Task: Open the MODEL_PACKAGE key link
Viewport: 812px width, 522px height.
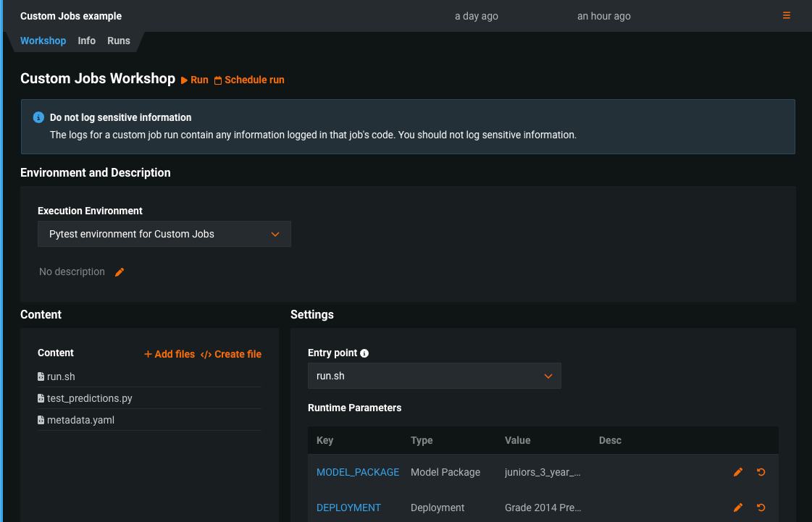Action: click(x=358, y=472)
